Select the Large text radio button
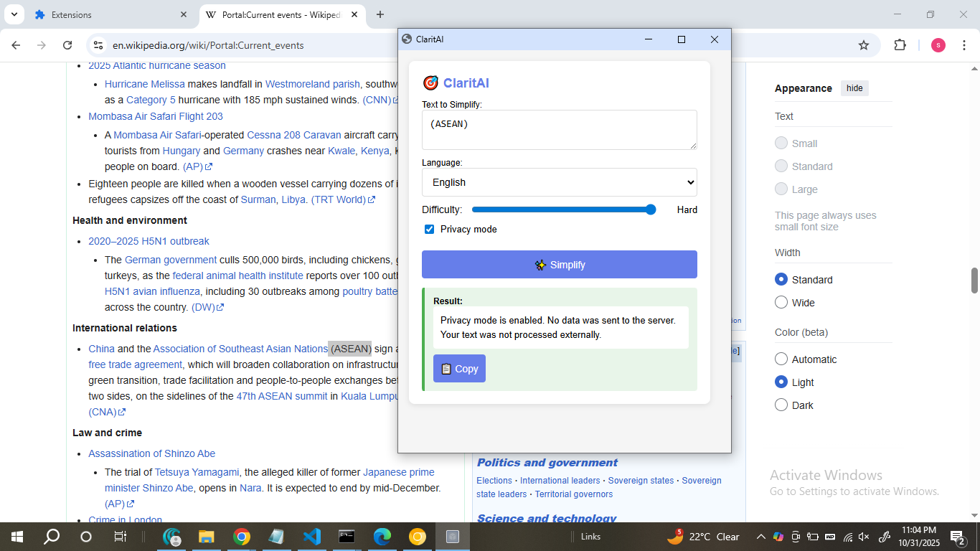980x551 pixels. (781, 189)
